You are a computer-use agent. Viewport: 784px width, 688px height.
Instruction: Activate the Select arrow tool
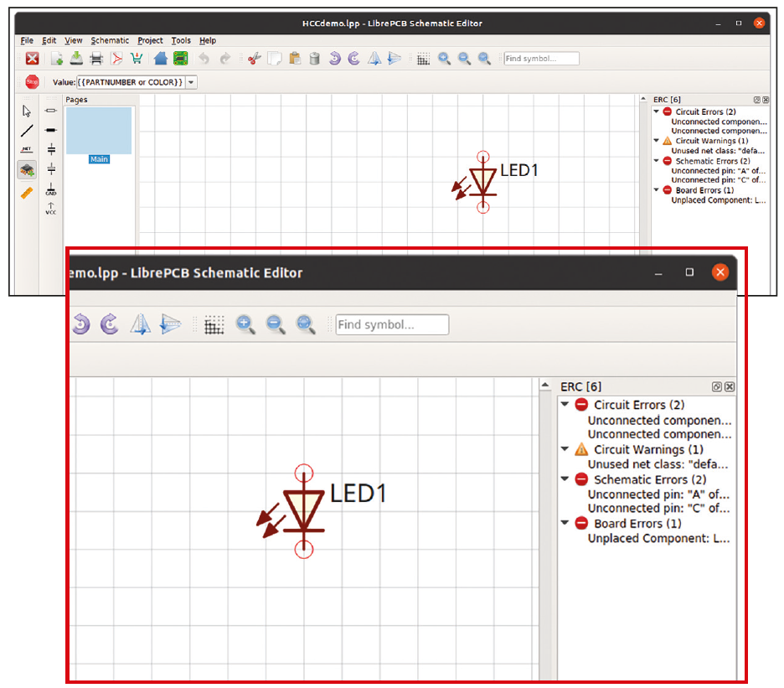pos(27,111)
